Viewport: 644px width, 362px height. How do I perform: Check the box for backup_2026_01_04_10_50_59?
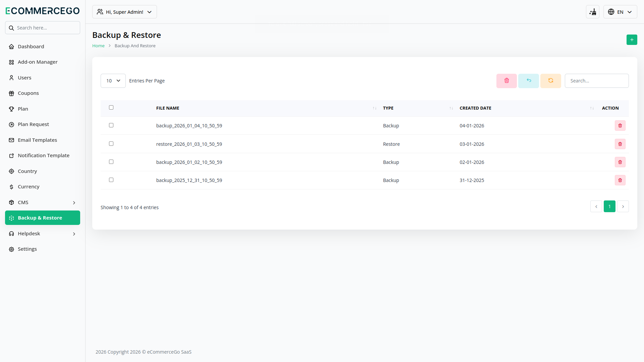[111, 125]
